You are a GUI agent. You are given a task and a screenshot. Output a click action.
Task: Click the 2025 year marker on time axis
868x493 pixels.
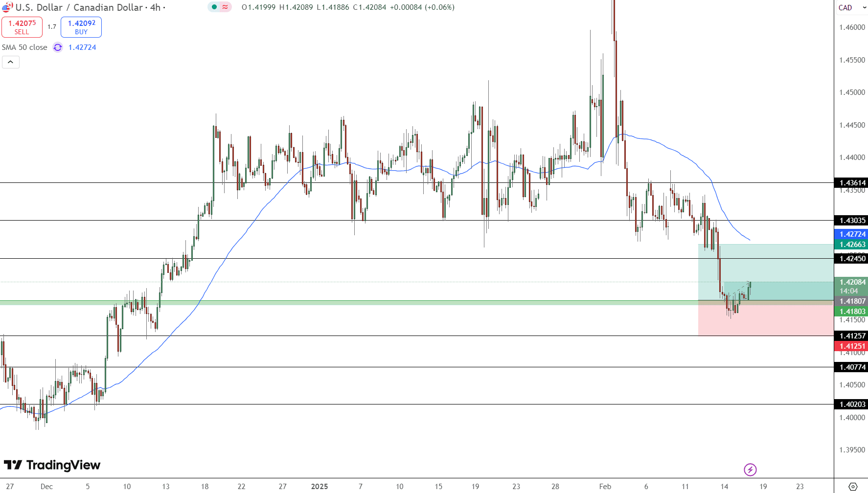pos(320,487)
